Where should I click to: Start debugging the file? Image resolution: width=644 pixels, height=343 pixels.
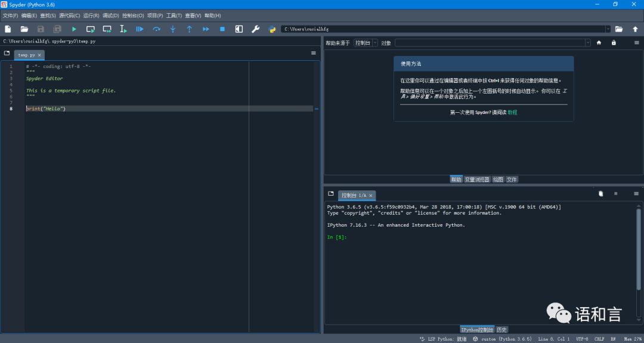(140, 29)
